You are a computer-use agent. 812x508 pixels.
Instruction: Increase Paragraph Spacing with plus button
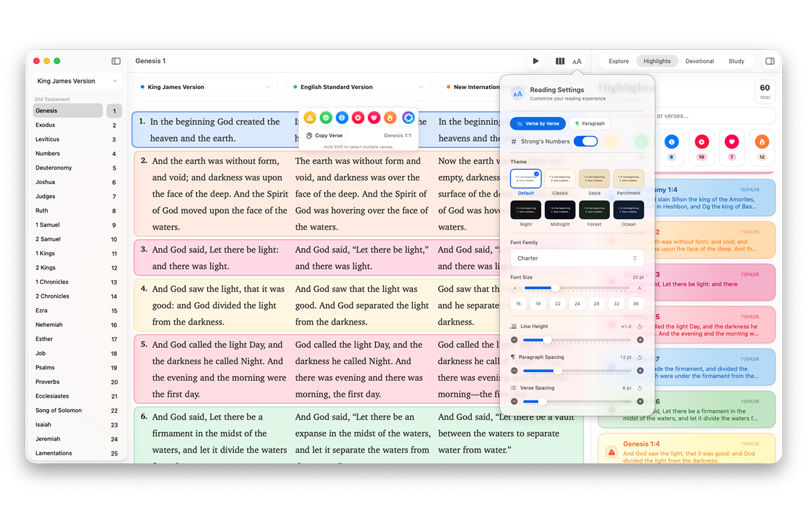(x=640, y=371)
